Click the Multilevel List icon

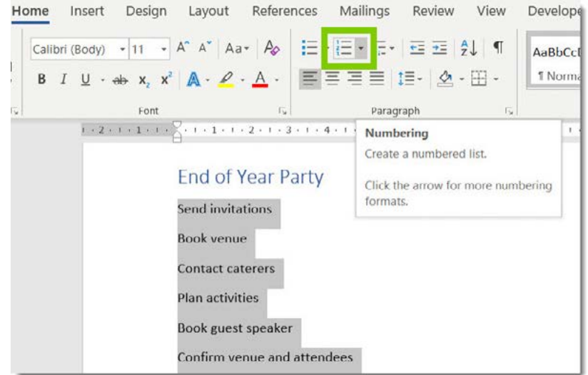pos(381,48)
